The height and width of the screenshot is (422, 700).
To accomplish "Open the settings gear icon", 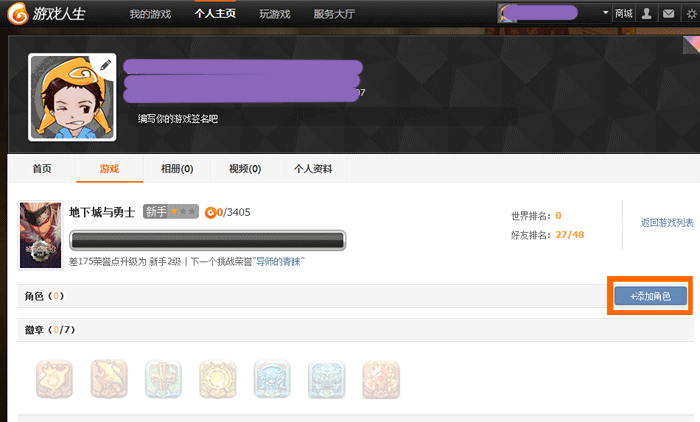I will pos(689,13).
